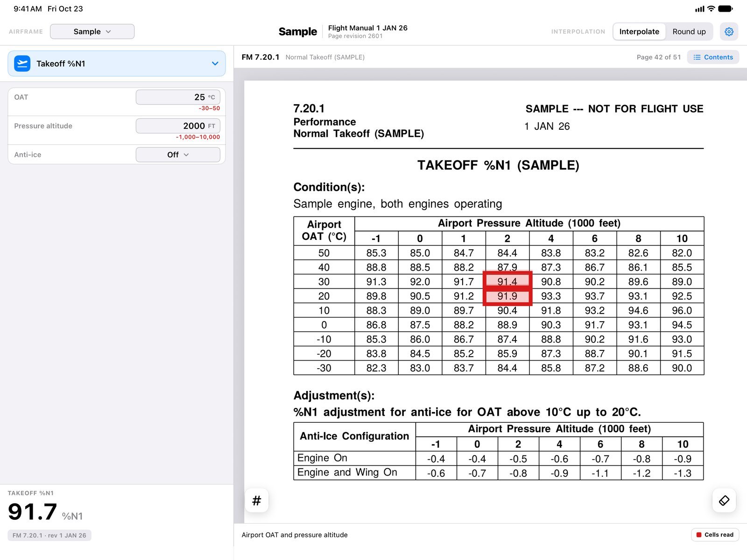The image size is (747, 560).
Task: Tap the FM 7.20.1 header label
Action: click(261, 57)
